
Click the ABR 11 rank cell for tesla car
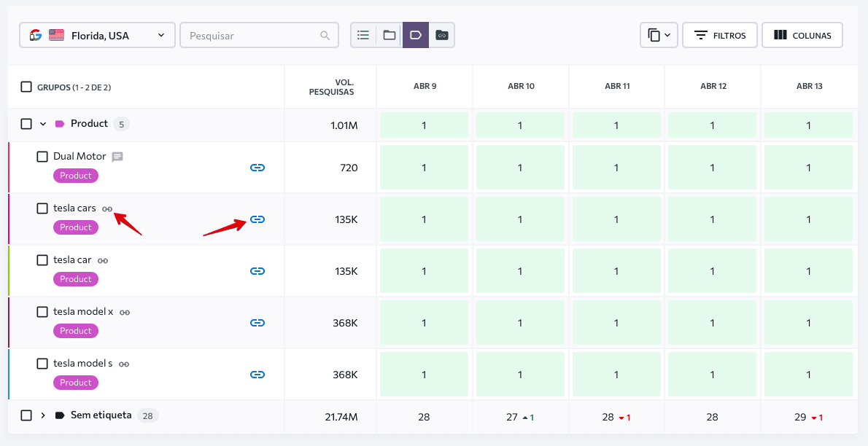(x=616, y=271)
